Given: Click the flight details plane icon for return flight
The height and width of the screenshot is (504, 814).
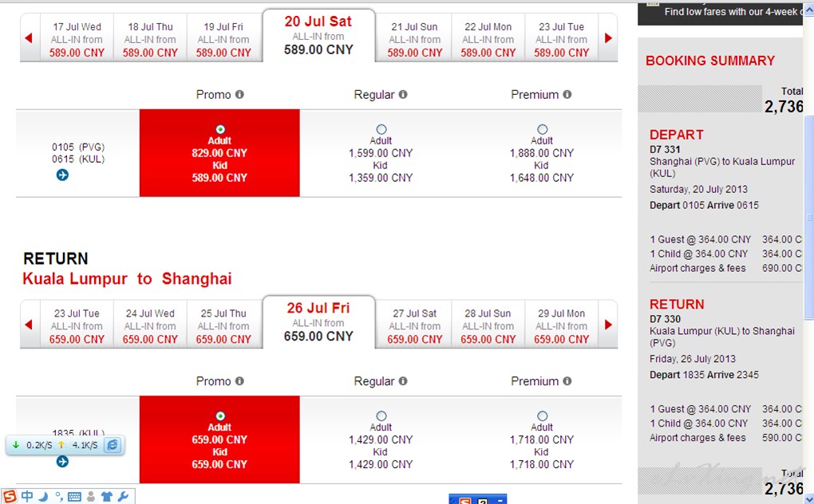Looking at the screenshot, I should (62, 462).
